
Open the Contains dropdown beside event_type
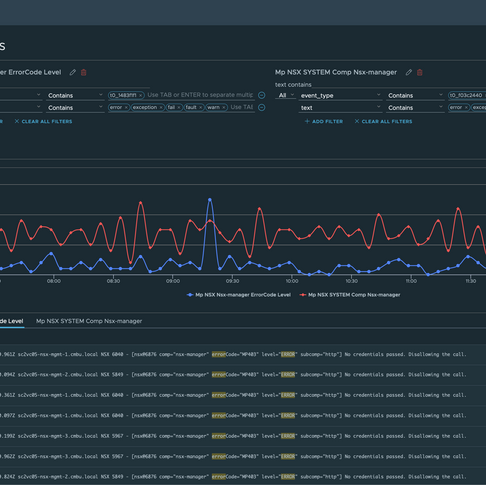[415, 96]
